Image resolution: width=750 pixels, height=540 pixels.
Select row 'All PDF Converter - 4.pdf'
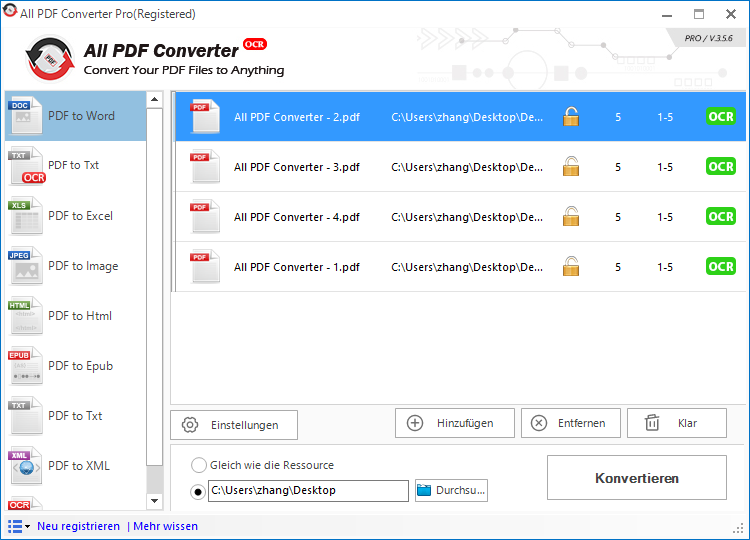[x=460, y=216]
